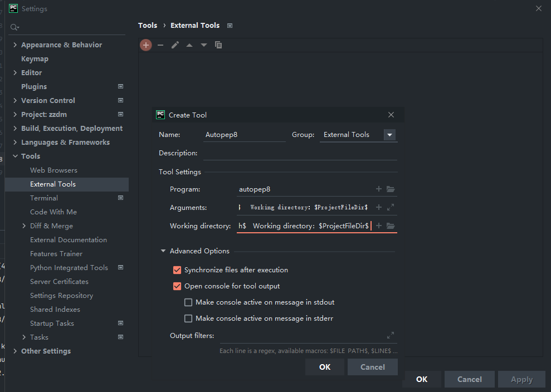Image resolution: width=551 pixels, height=392 pixels.
Task: Click the search icon in Settings sidebar
Action: [x=14, y=27]
